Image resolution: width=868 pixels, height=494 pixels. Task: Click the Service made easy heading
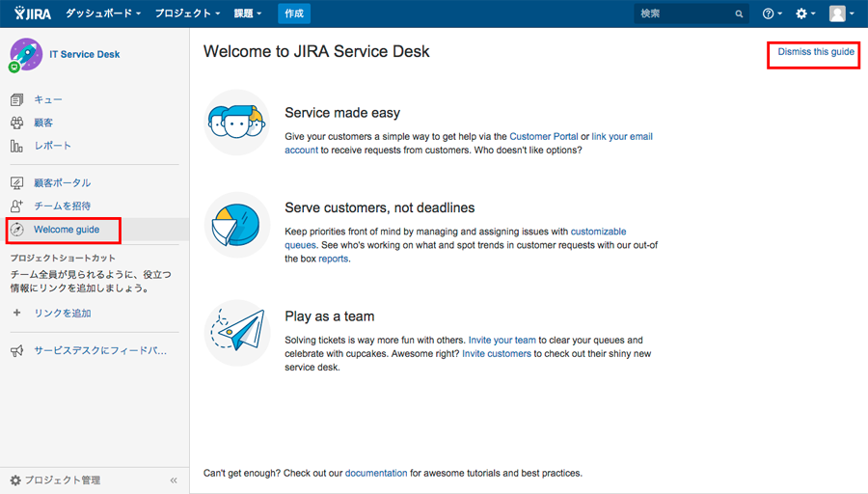tap(342, 113)
